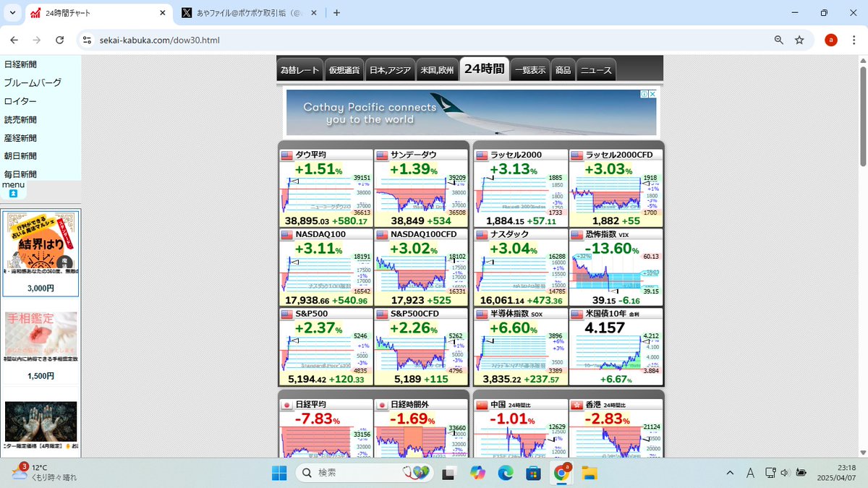Open the ブルームバーグ sidebar link
Screen dimensions: 868x488
[33, 82]
